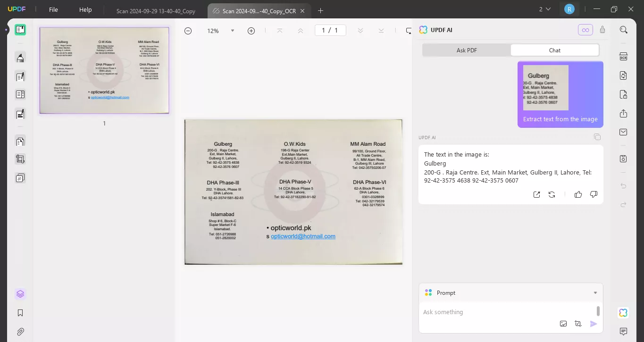The width and height of the screenshot is (644, 342).
Task: Click the Extract text from the image button
Action: [560, 119]
